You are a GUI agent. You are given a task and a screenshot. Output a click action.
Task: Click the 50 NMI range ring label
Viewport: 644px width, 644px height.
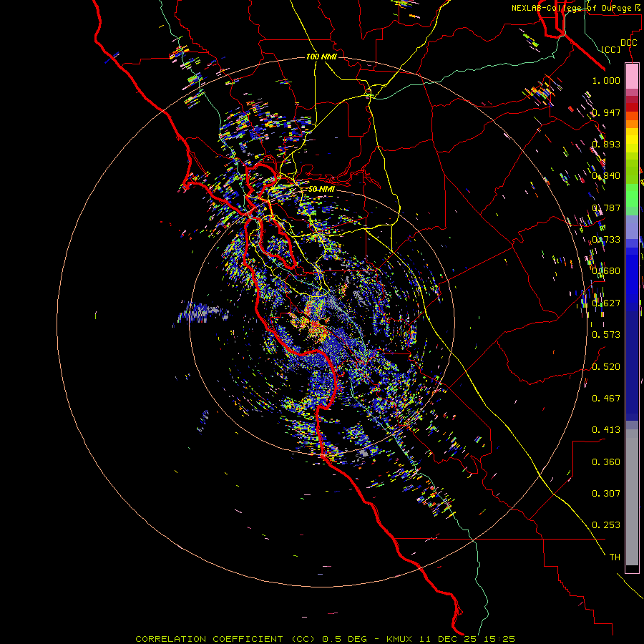321,189
